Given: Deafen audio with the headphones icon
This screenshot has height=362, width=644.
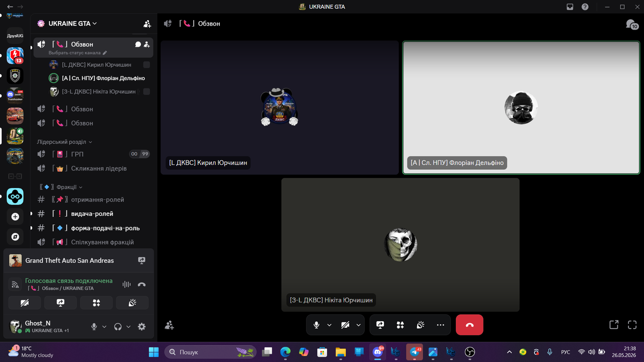Looking at the screenshot, I should click(118, 327).
